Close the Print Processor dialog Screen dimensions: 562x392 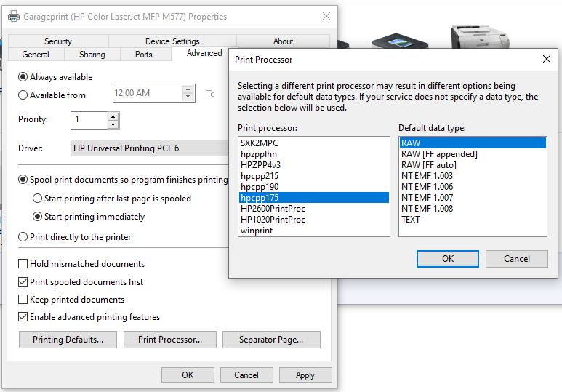click(x=546, y=59)
